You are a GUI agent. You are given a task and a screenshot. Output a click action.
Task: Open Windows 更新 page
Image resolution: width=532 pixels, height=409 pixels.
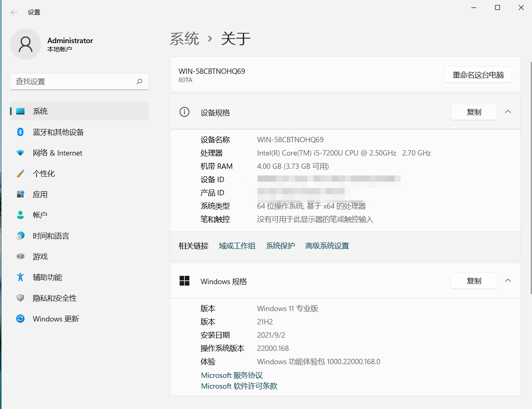(79, 319)
